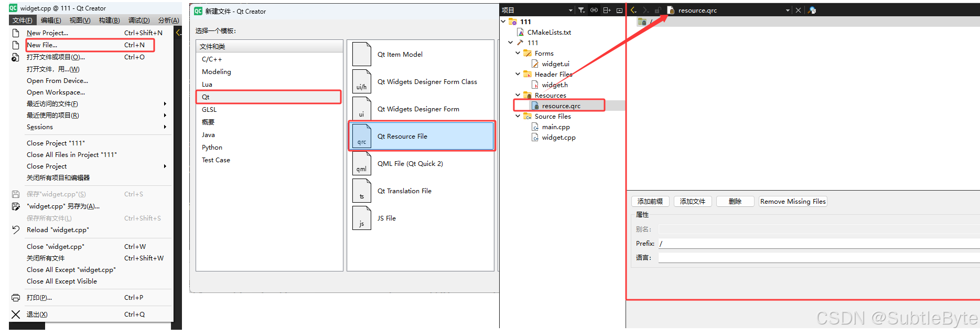This screenshot has height=335, width=980.
Task: Click the project pane's maximize icon
Action: [x=619, y=10]
